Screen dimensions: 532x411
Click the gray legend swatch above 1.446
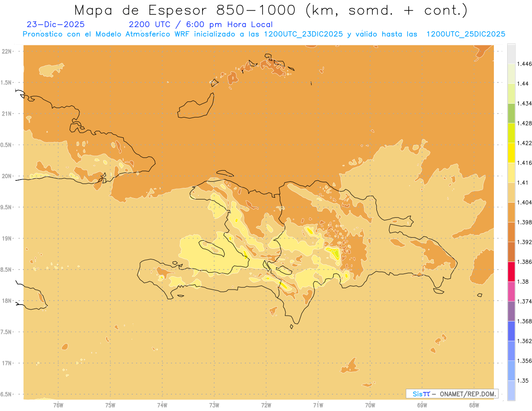point(511,54)
